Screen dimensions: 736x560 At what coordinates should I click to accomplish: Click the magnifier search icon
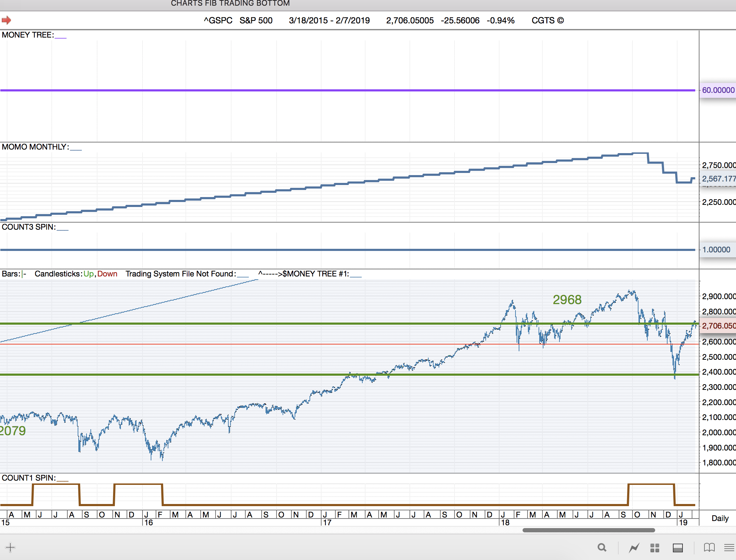coord(602,548)
